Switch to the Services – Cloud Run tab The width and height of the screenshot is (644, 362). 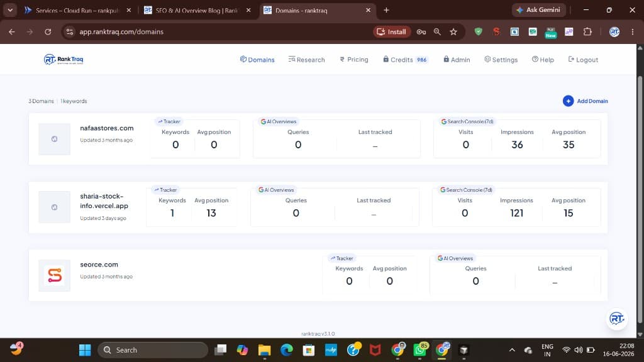pos(77,10)
